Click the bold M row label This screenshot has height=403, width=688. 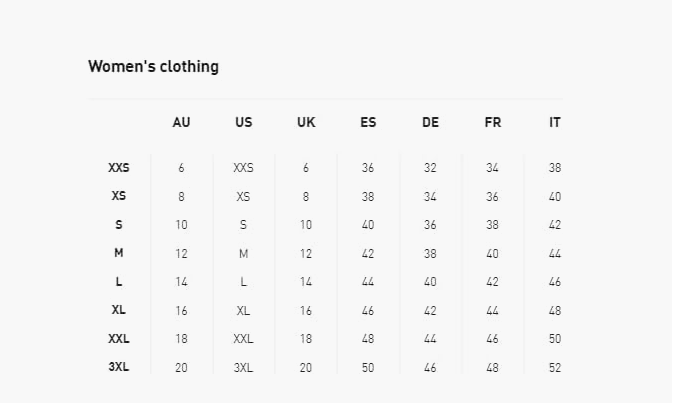(119, 254)
